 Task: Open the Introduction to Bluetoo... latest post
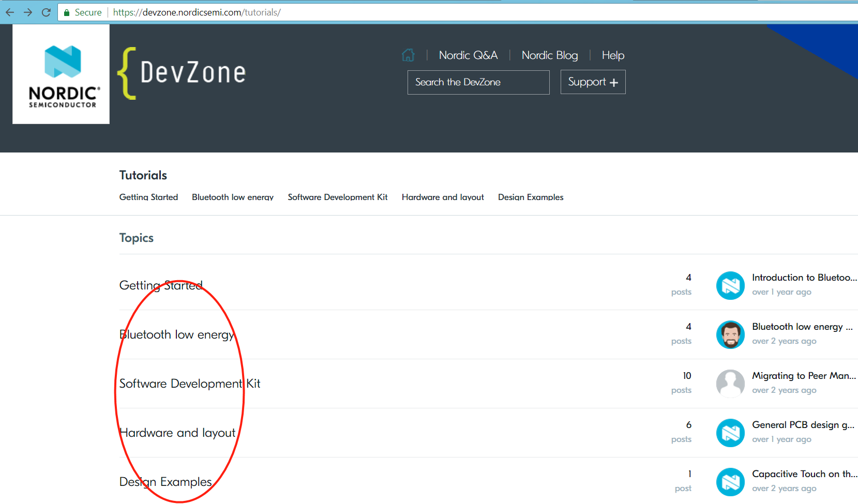(804, 278)
